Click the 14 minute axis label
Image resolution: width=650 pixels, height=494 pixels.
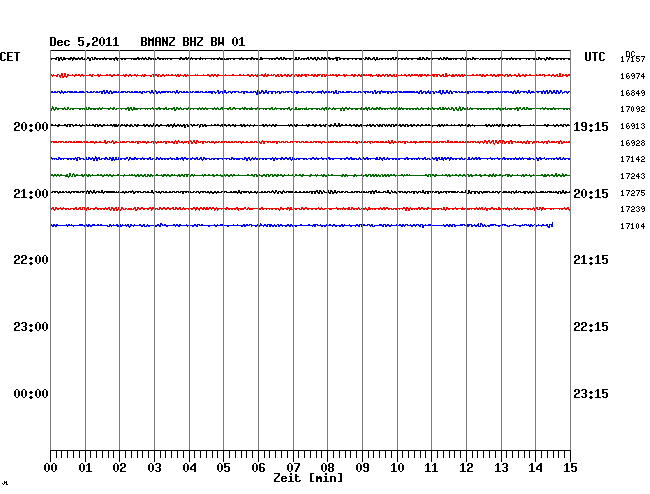[x=535, y=468]
